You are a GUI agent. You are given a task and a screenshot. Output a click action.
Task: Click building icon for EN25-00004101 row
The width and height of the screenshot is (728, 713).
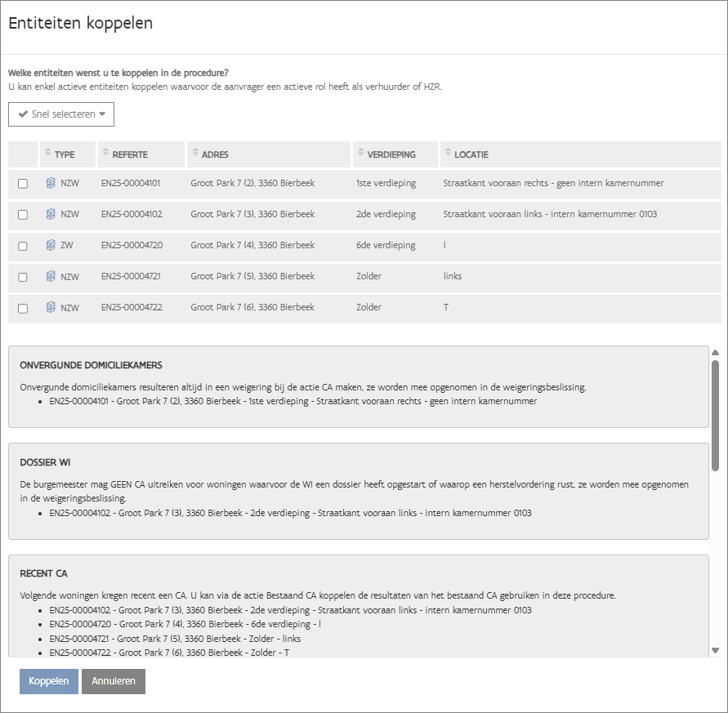[x=51, y=183]
